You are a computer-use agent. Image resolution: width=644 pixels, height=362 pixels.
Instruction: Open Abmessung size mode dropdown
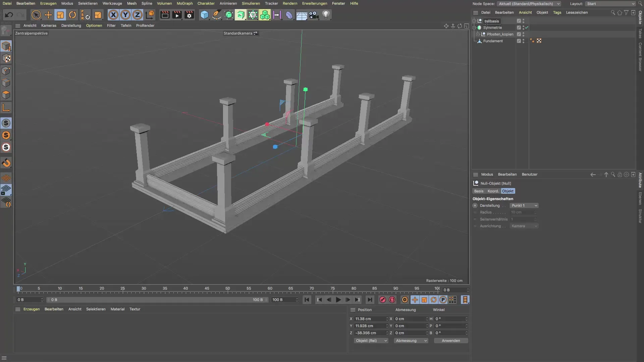tap(411, 341)
